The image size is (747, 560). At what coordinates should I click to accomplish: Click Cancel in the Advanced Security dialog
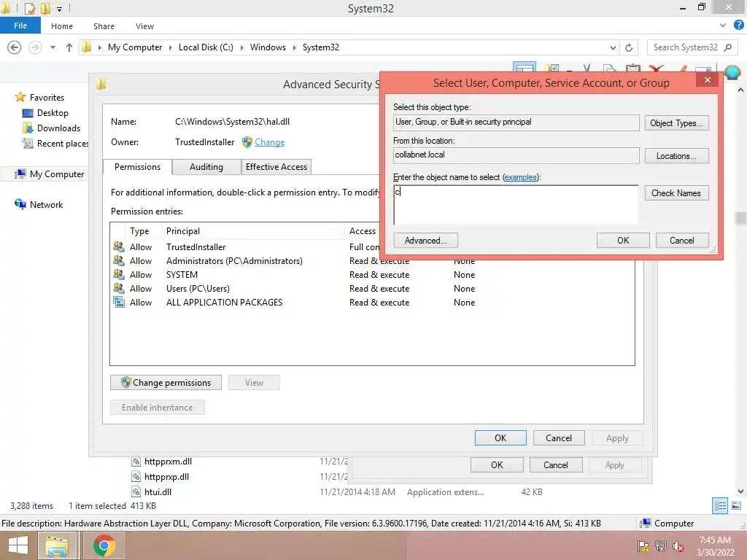click(559, 438)
